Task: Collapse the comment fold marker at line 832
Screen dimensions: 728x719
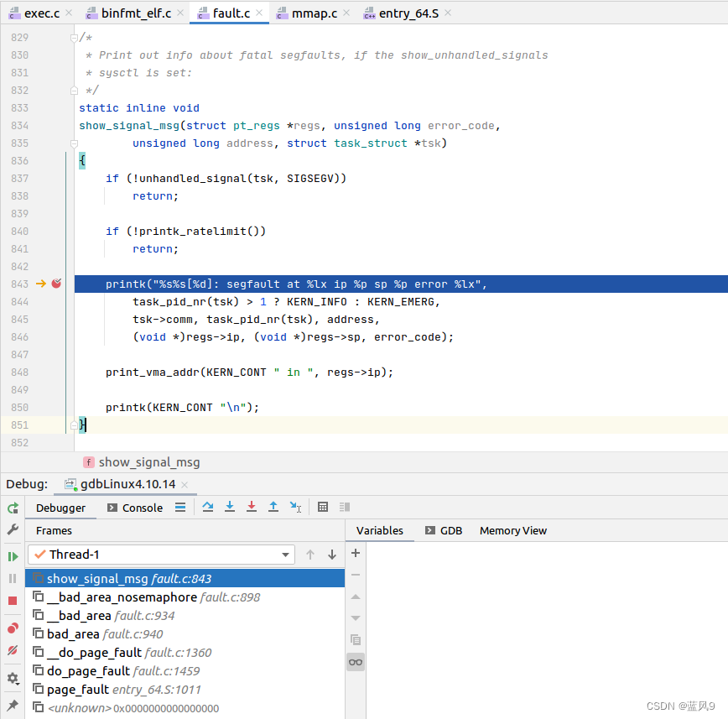Action: coord(74,91)
